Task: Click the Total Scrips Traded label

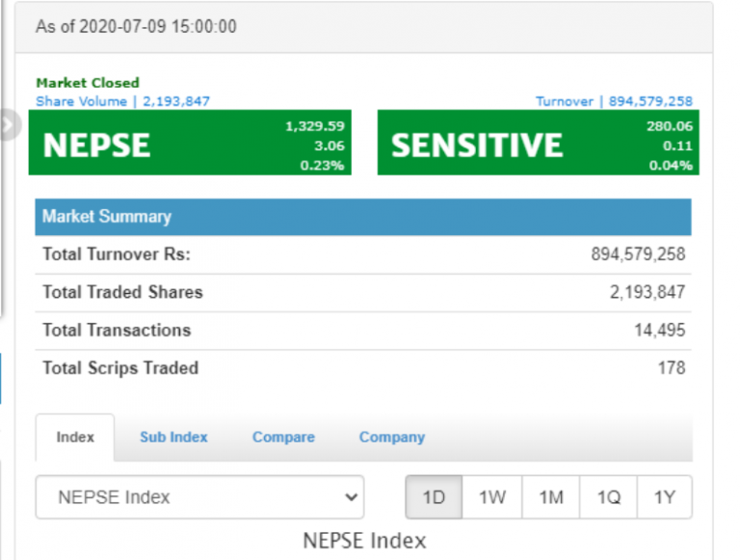Action: coord(120,368)
